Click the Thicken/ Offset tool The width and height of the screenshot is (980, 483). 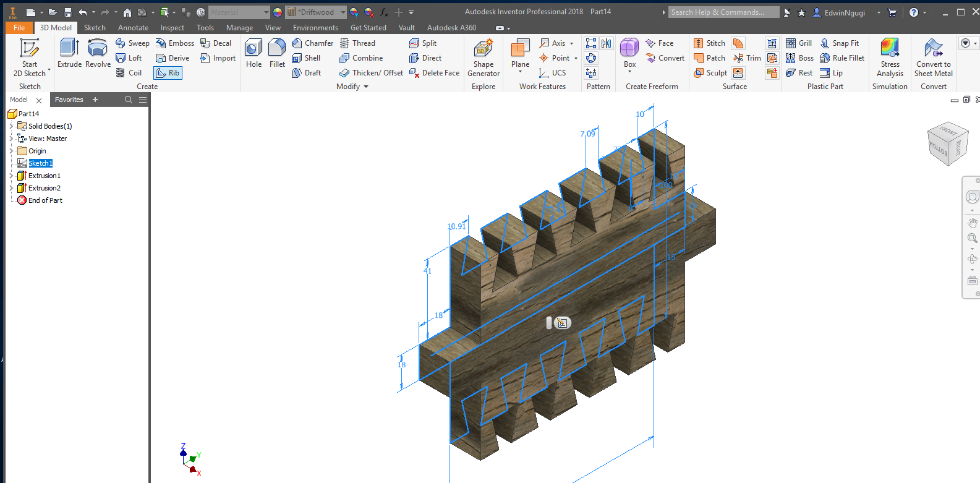371,73
